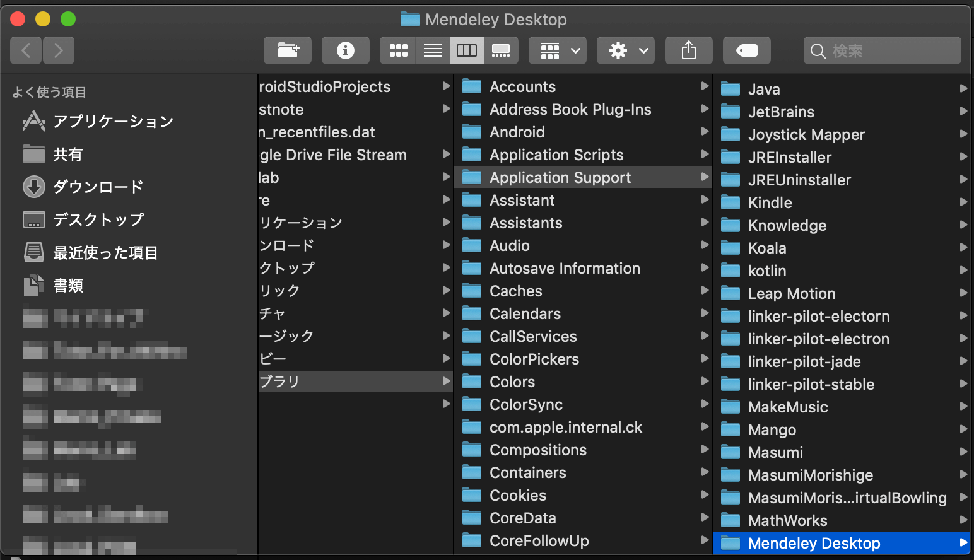Select the Mendeley Desktop folder
Screen dimensions: 974x560
tap(842, 543)
